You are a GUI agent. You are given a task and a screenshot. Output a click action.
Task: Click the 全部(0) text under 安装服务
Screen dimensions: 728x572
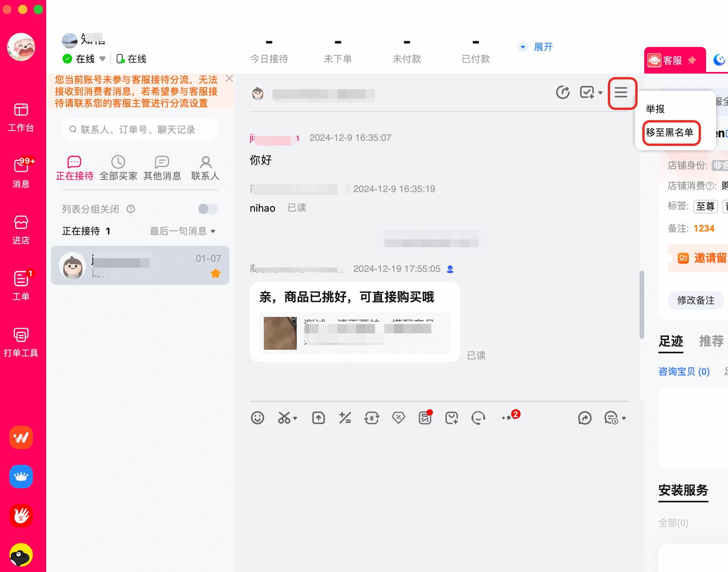pyautogui.click(x=673, y=523)
